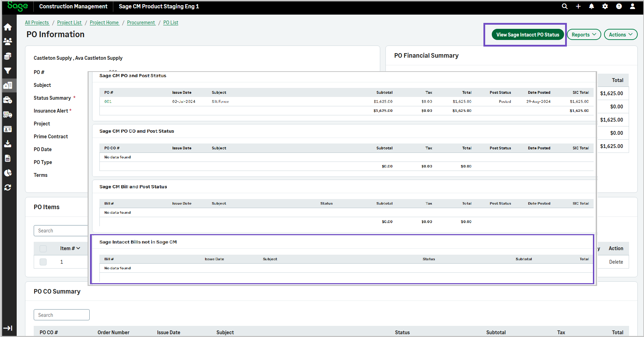Toggle the select-all checkbox in PO Items header
644x337 pixels.
pos(43,248)
